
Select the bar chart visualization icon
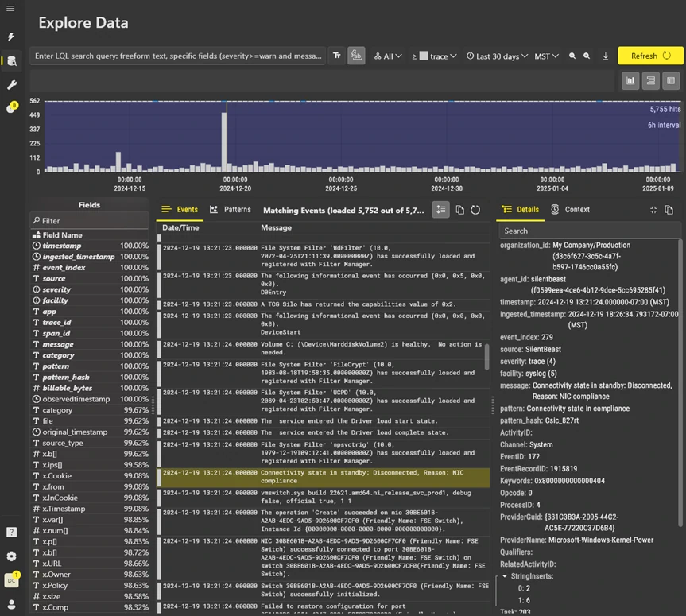[x=630, y=80]
